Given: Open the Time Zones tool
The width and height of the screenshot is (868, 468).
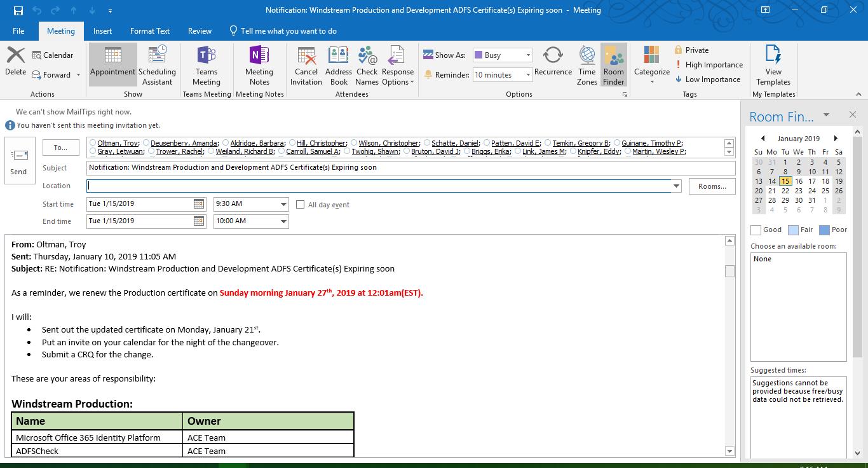Looking at the screenshot, I should (587, 65).
